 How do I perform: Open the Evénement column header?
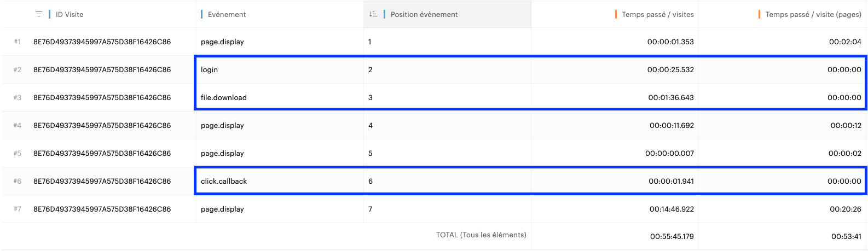pos(227,14)
